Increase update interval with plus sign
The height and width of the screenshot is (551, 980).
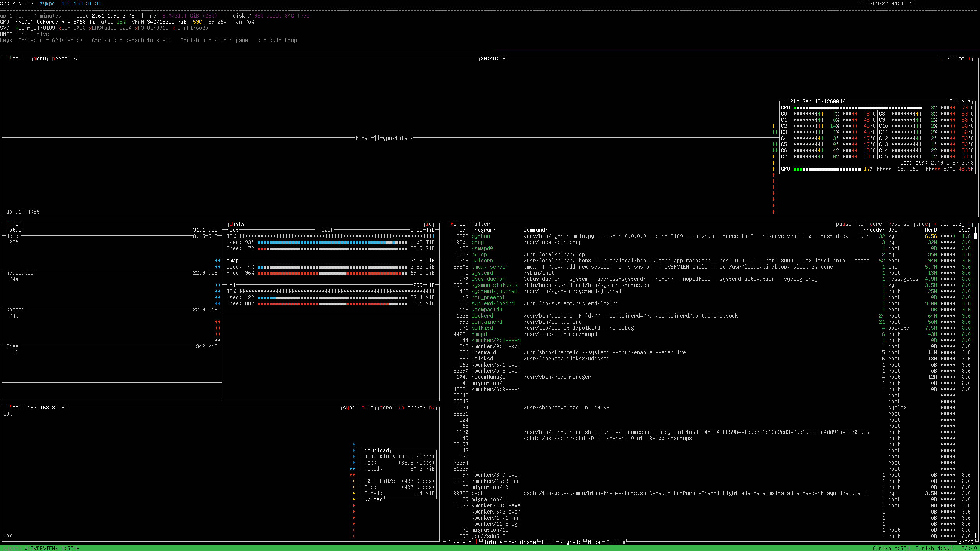[969, 59]
